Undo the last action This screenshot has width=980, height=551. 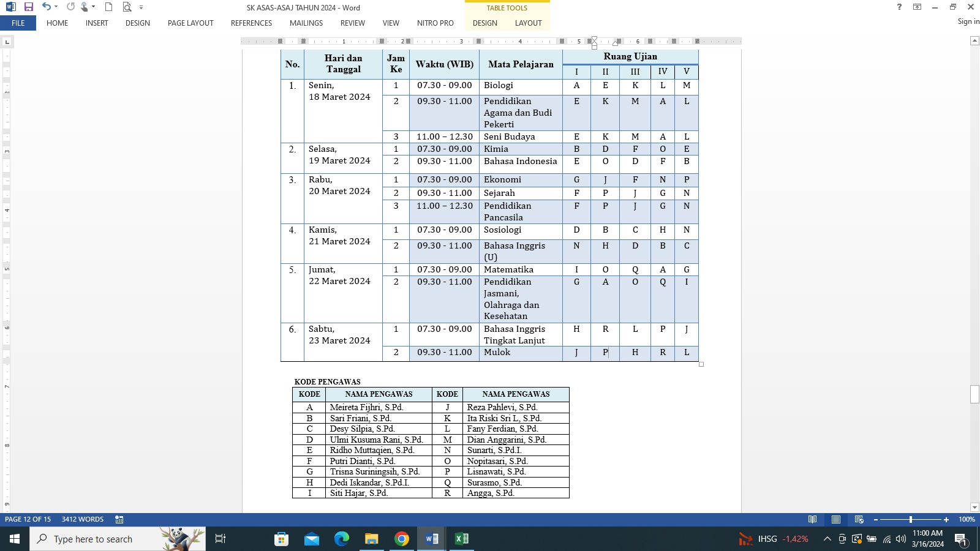pos(46,7)
